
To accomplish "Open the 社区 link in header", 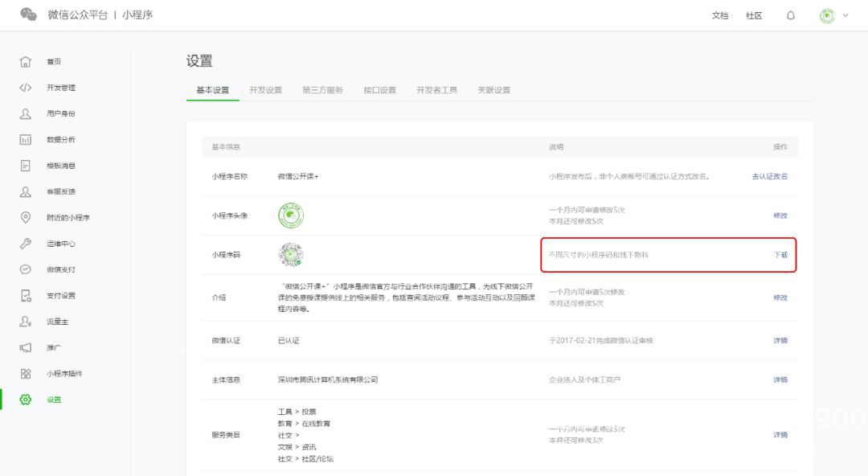I will click(x=754, y=15).
